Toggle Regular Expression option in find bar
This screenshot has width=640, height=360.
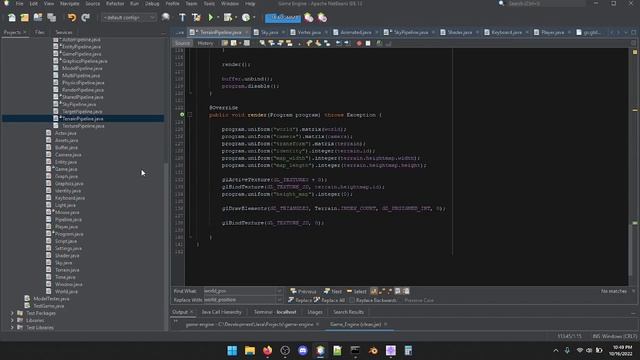(x=389, y=291)
